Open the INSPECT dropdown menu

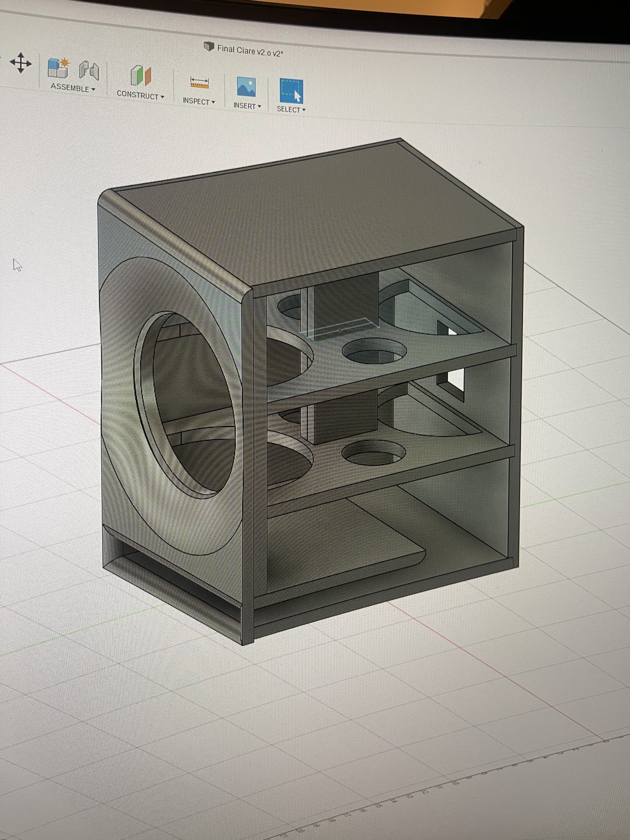pyautogui.click(x=199, y=101)
